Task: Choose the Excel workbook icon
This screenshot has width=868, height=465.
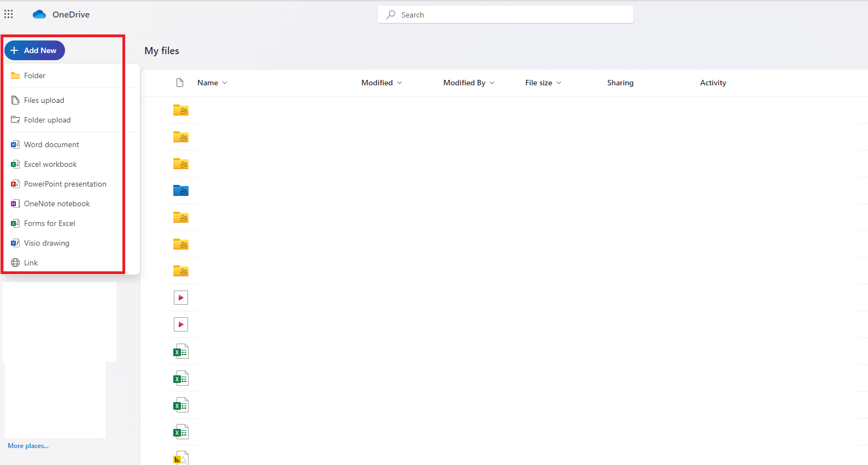Action: (x=15, y=164)
